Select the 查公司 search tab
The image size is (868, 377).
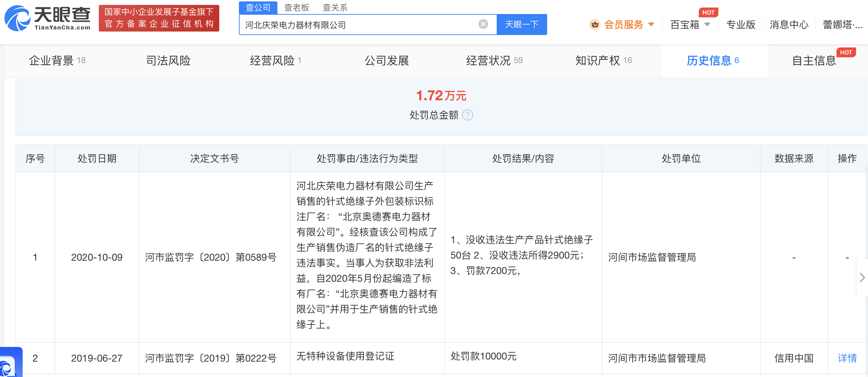tap(258, 7)
